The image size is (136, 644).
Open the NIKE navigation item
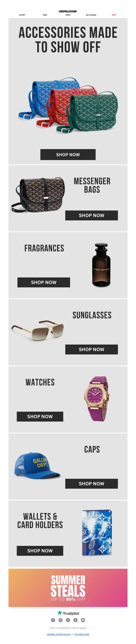45,15
